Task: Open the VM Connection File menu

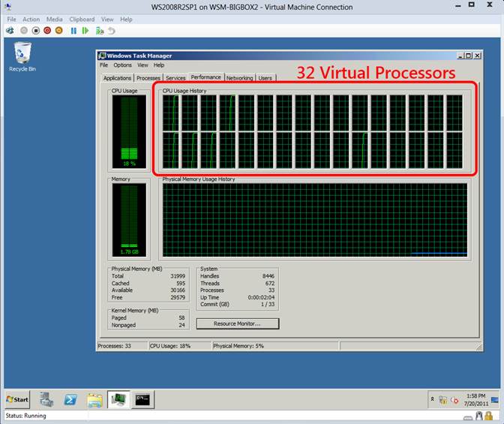Action: (11, 20)
